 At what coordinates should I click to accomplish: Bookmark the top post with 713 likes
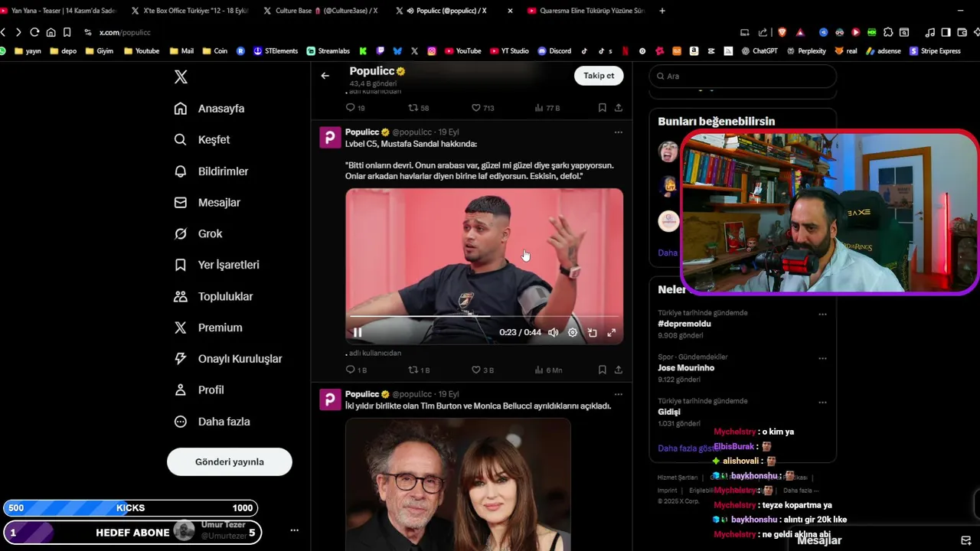[x=602, y=108]
